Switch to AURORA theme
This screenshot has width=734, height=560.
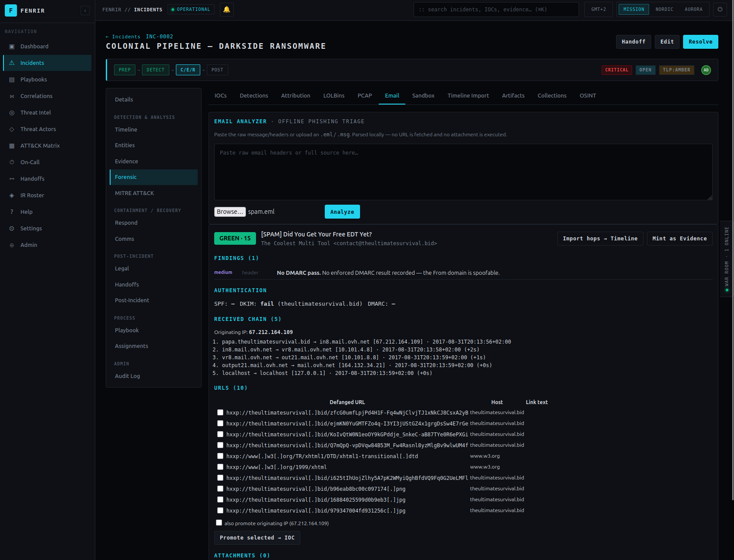coord(693,9)
